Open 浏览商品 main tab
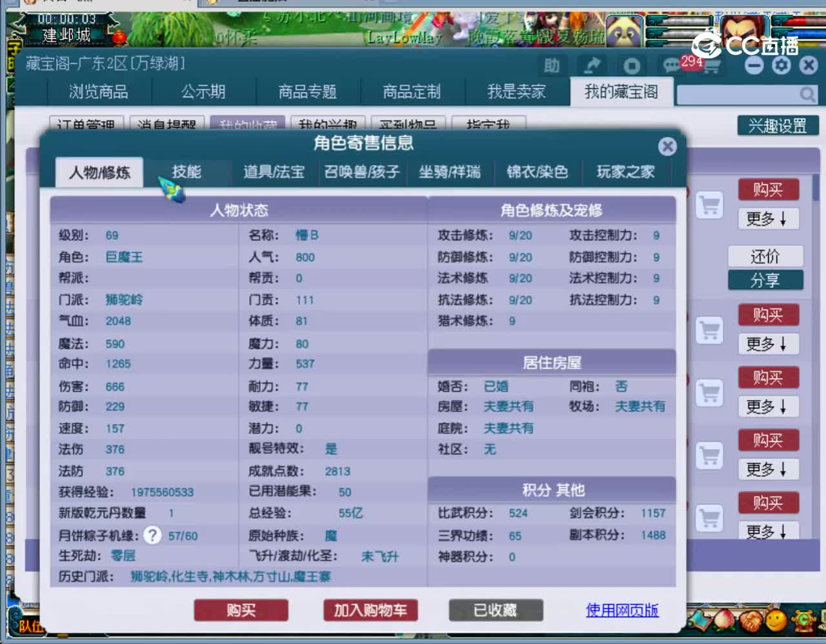 99,92
